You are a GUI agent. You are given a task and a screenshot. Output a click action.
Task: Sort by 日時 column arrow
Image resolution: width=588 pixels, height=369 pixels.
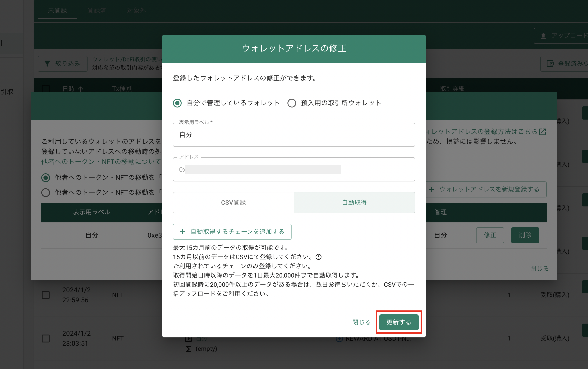[81, 89]
